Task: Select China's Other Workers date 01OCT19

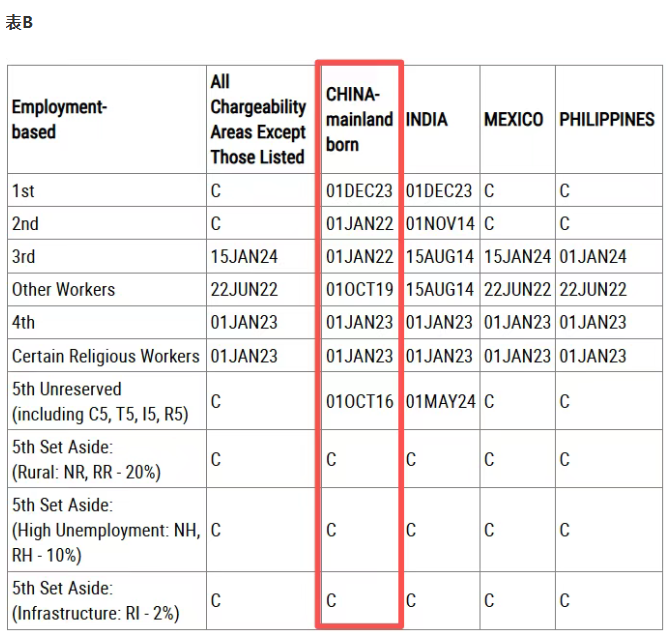Action: (x=359, y=290)
